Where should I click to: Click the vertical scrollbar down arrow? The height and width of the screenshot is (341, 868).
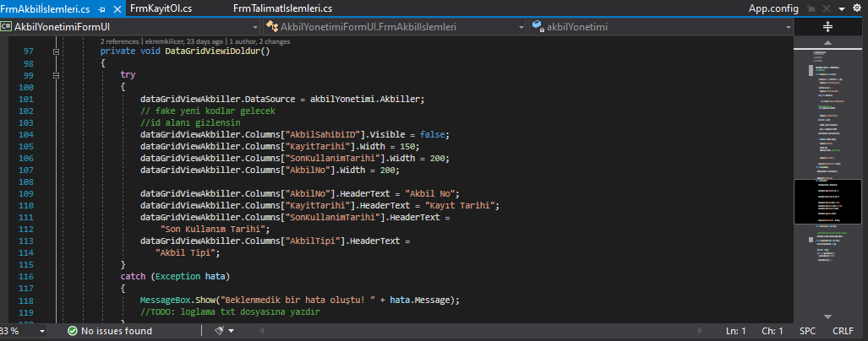(827, 317)
